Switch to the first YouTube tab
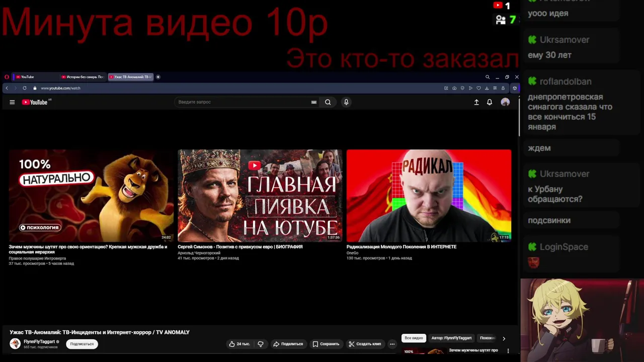 tap(35, 77)
